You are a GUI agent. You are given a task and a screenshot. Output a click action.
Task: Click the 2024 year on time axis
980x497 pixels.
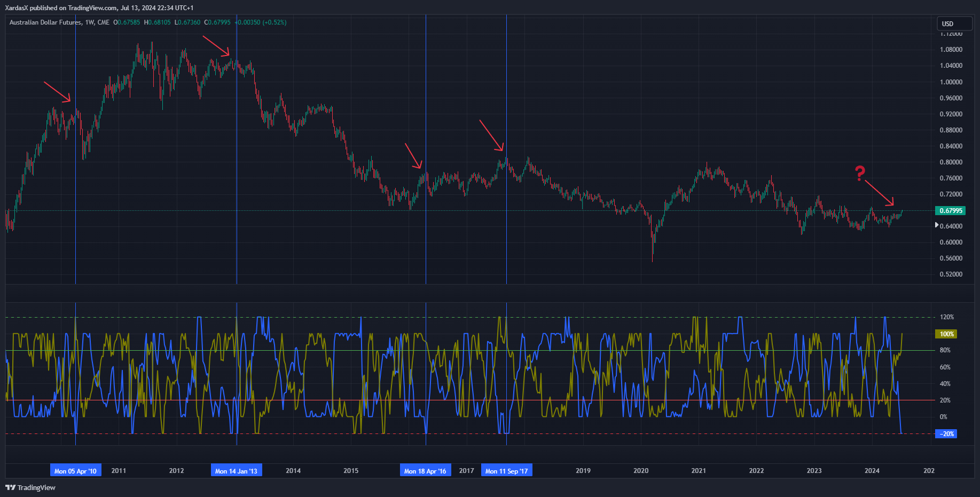point(872,471)
